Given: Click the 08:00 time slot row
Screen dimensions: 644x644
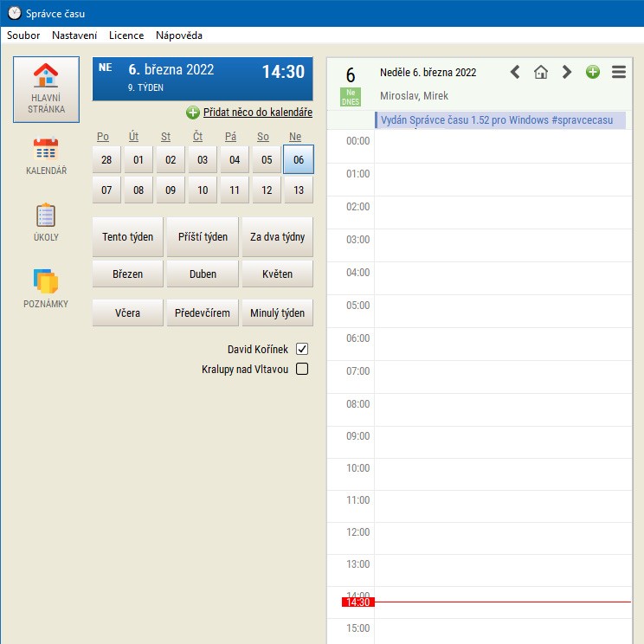Looking at the screenshot, I should 480,410.
